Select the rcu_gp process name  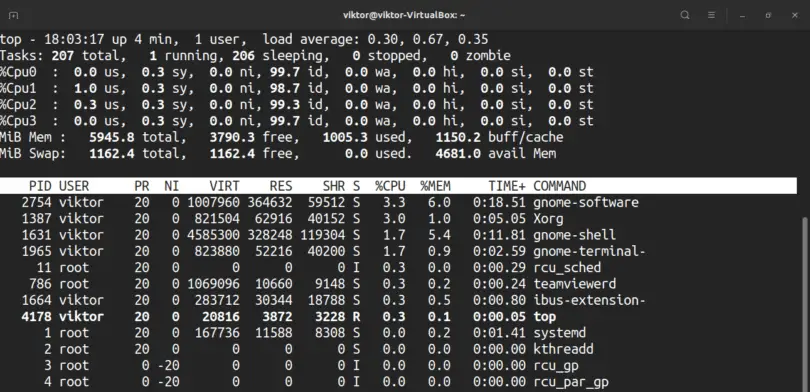(x=556, y=366)
